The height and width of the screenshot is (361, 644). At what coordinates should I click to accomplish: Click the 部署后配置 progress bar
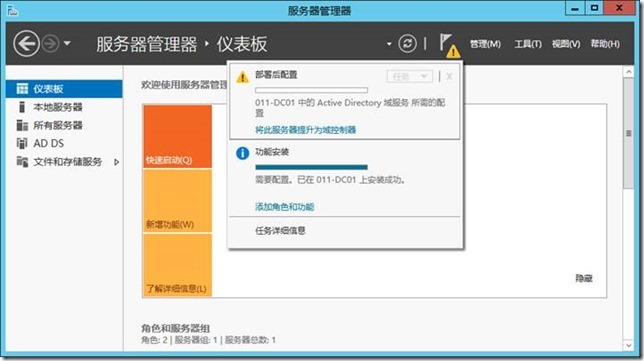(311, 90)
